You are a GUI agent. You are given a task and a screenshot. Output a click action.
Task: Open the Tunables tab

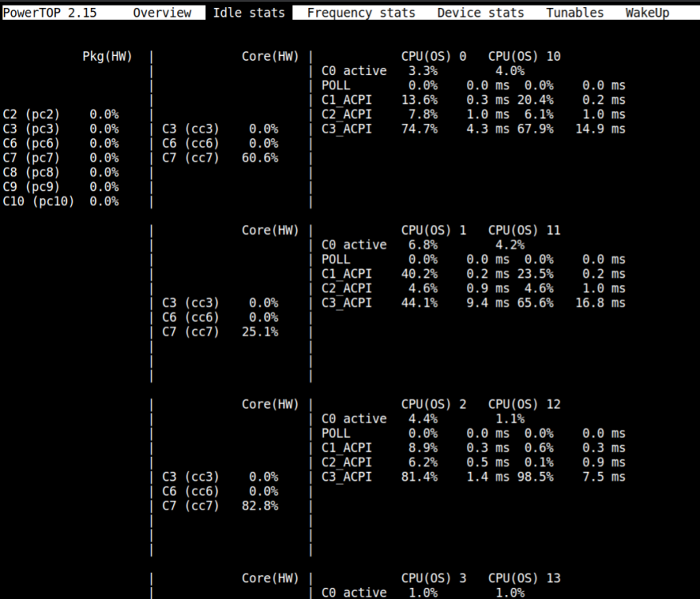click(x=575, y=13)
